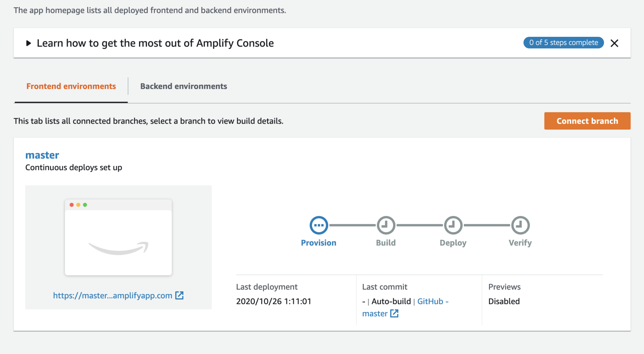The height and width of the screenshot is (354, 644).
Task: Collapse the Amplify Console tips banner
Action: tap(615, 43)
